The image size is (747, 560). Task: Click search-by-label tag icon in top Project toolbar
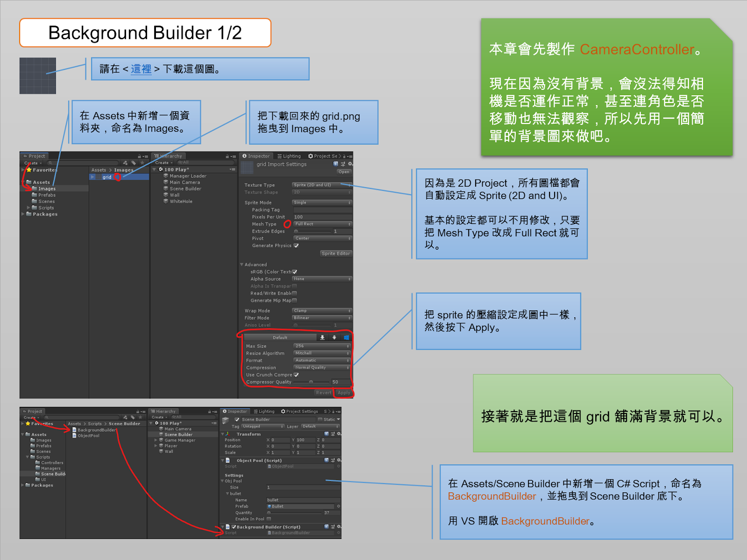(x=134, y=163)
